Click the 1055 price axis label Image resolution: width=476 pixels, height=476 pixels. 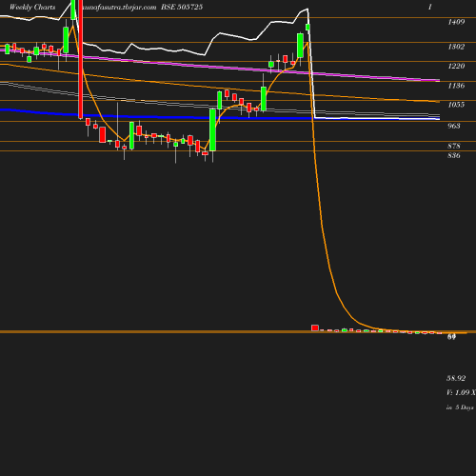[x=456, y=105]
